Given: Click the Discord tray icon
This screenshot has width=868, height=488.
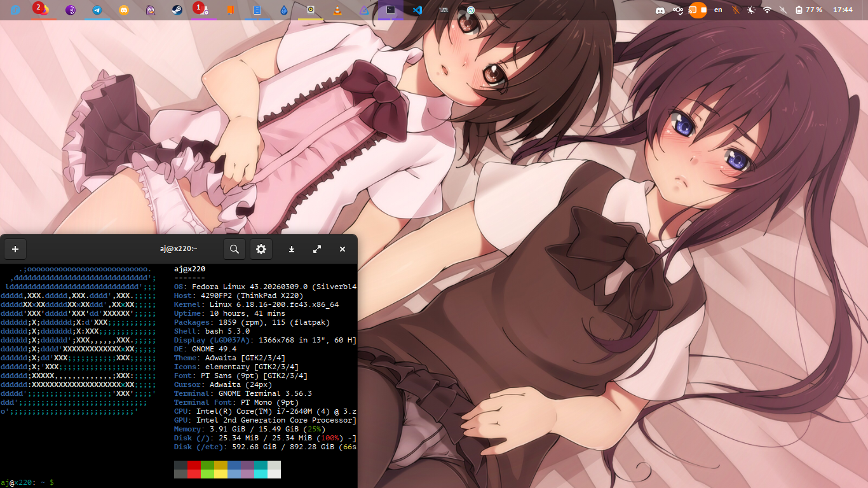Looking at the screenshot, I should [660, 10].
